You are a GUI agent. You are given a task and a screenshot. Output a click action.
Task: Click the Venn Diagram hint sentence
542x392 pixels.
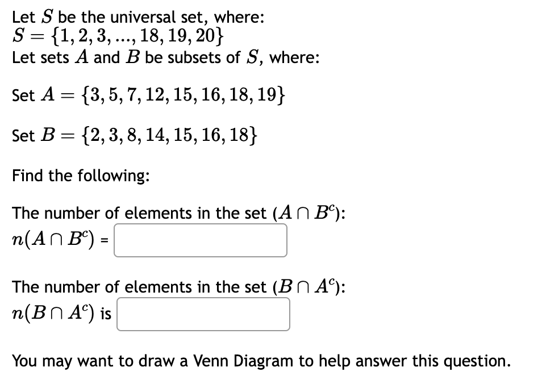[x=261, y=361]
